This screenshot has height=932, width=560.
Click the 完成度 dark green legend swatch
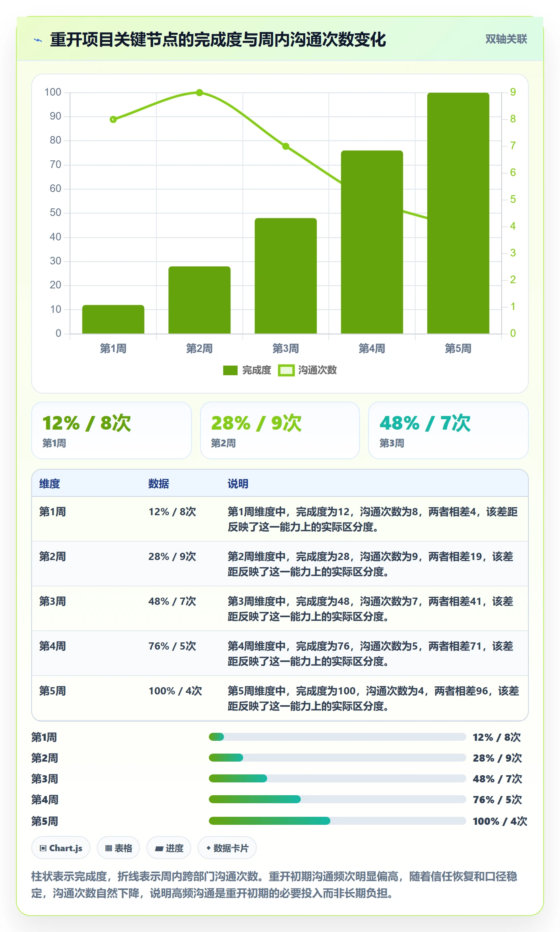(x=230, y=370)
